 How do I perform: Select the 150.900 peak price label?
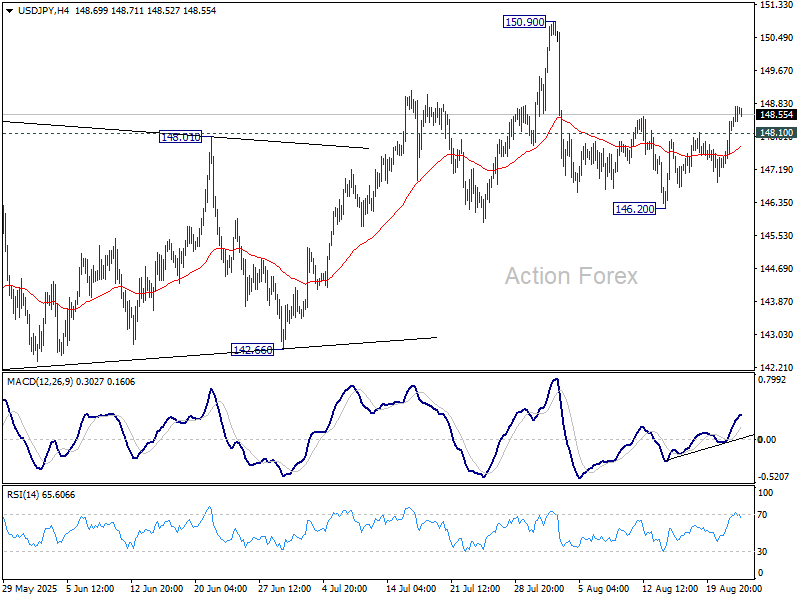[x=525, y=21]
